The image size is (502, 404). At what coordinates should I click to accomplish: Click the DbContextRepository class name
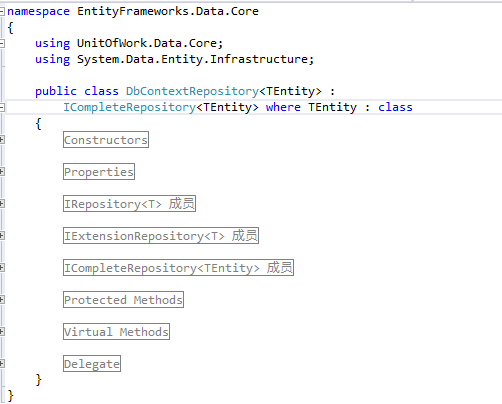(x=192, y=91)
